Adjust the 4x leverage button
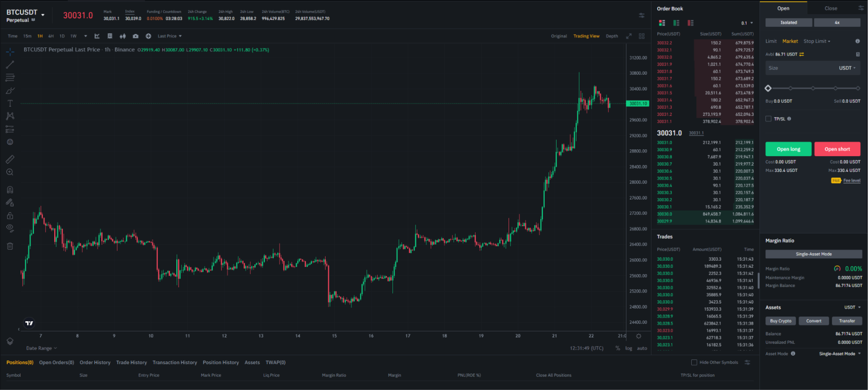Screen dimensions: 868x390 (837, 23)
